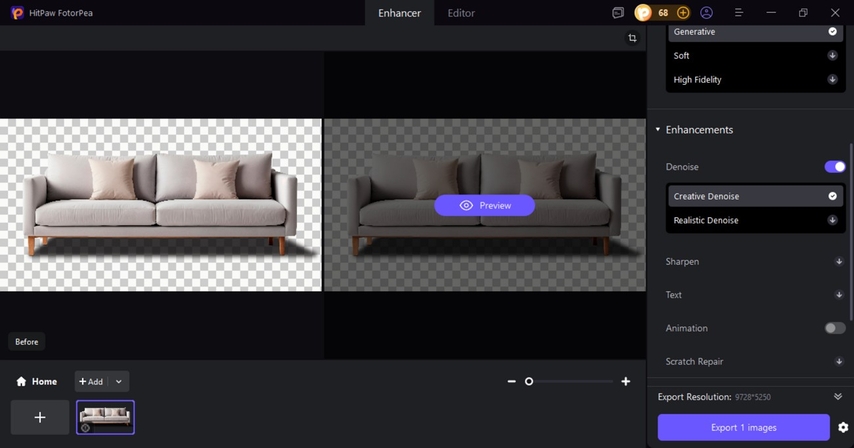
Task: Click the zoom in plus icon
Action: click(626, 381)
